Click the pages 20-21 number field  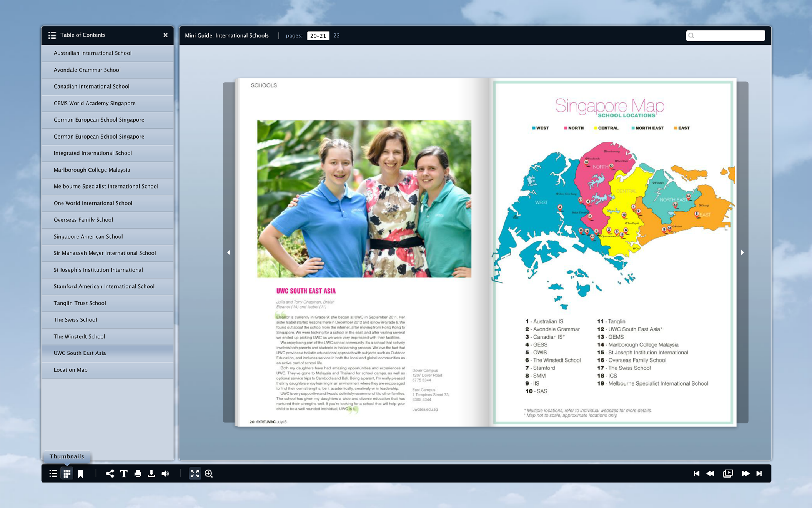point(318,35)
